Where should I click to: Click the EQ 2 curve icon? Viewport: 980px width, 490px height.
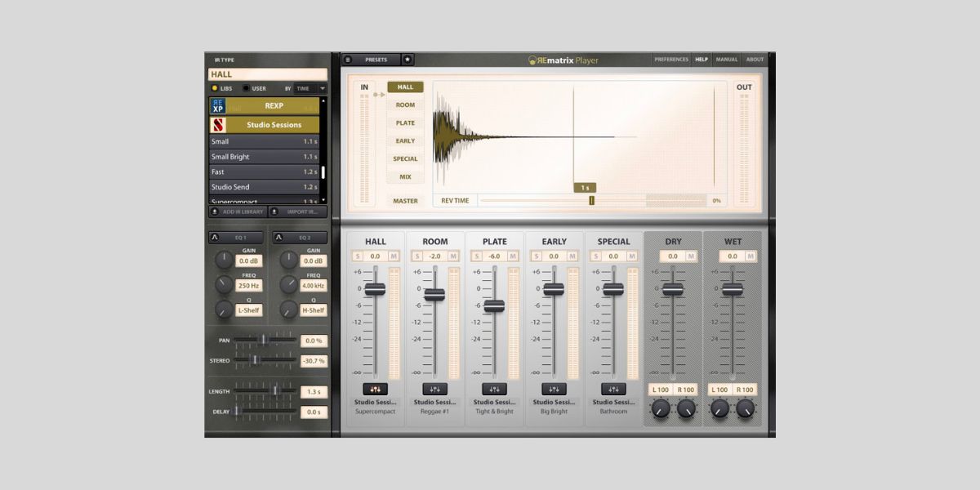click(278, 238)
